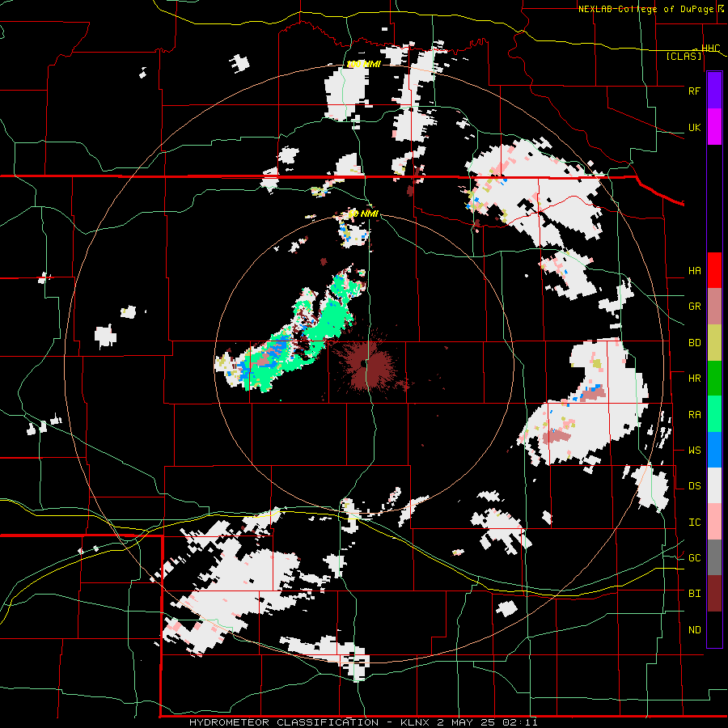Click the IC legend label

[694, 522]
